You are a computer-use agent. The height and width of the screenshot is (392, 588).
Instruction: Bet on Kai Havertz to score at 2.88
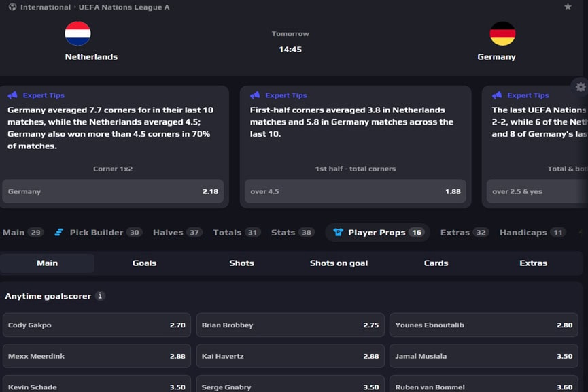290,356
